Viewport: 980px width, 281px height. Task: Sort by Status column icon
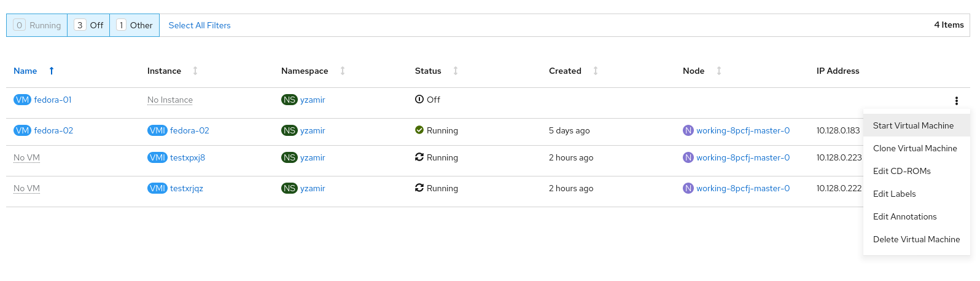pyautogui.click(x=456, y=71)
